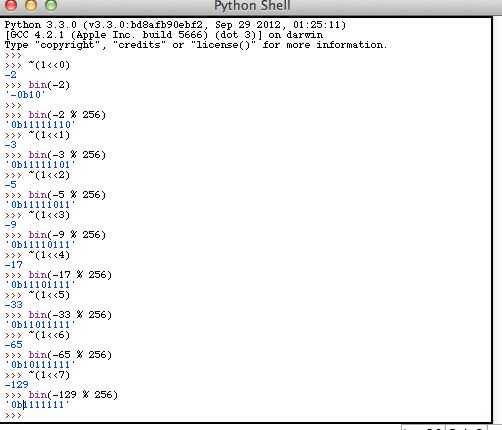Viewport: 502px width, 430px height.
Task: Minimize the Python Shell with yellow button
Action: click(31, 4)
